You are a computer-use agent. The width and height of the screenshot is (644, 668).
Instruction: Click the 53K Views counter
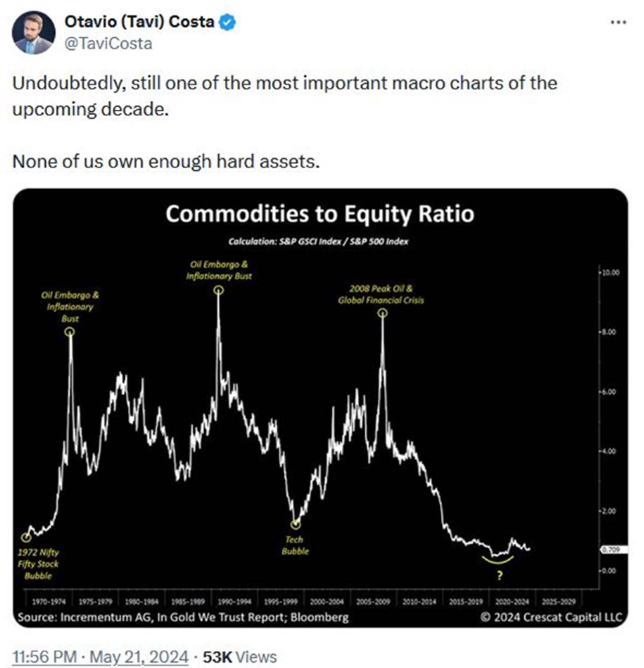pos(239,656)
